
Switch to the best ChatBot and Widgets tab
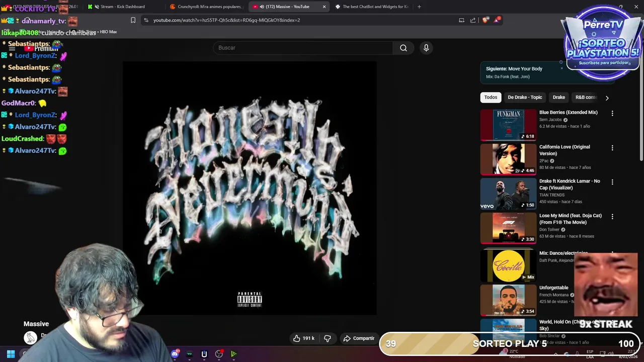coord(371,7)
